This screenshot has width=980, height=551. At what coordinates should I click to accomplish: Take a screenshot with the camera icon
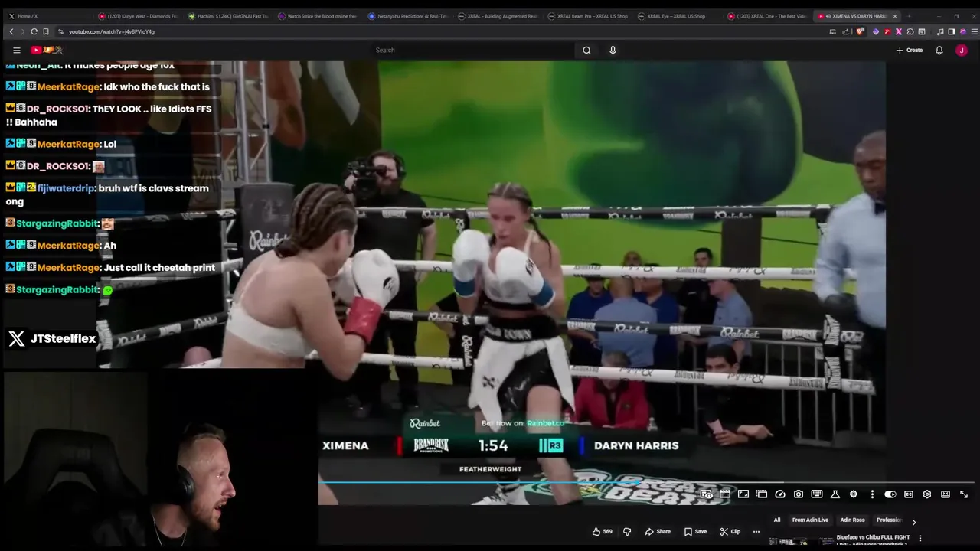(799, 494)
